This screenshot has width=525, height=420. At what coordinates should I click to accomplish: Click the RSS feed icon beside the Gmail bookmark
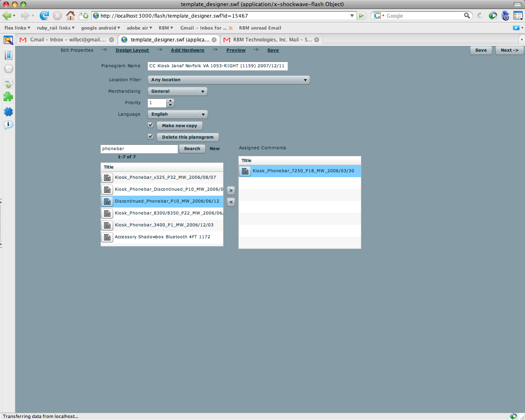tap(231, 28)
